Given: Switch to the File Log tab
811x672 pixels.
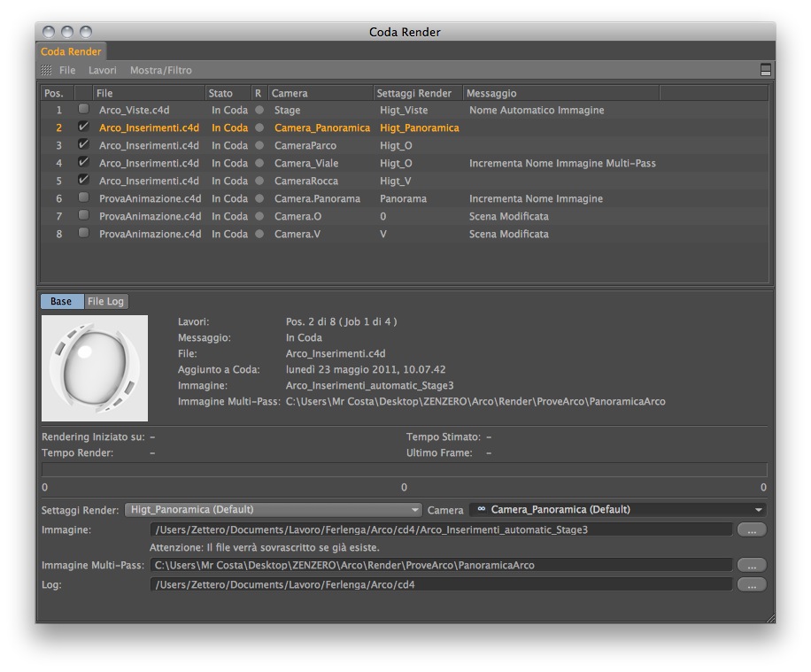Looking at the screenshot, I should 105,301.
